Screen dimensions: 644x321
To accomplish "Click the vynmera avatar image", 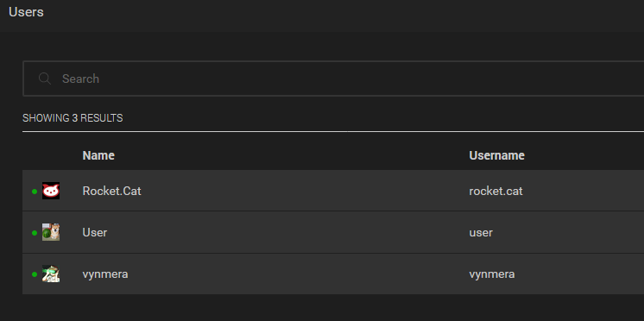I will (x=51, y=274).
